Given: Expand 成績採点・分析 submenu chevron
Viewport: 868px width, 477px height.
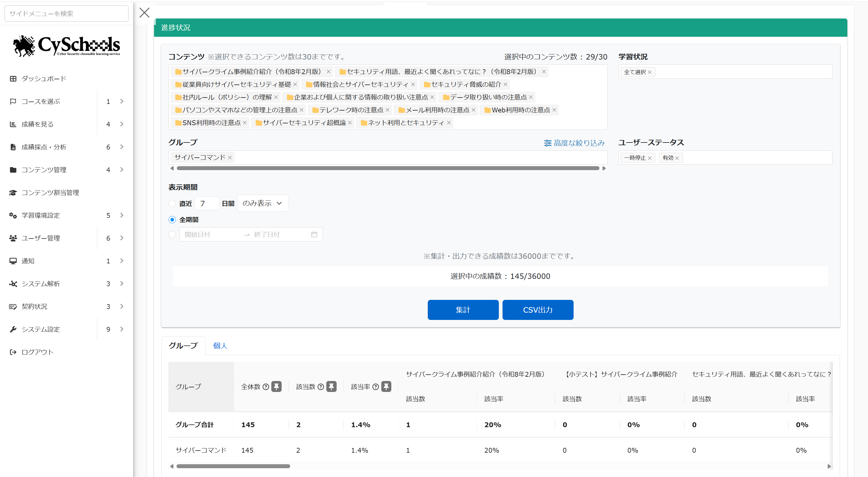Looking at the screenshot, I should coord(122,147).
